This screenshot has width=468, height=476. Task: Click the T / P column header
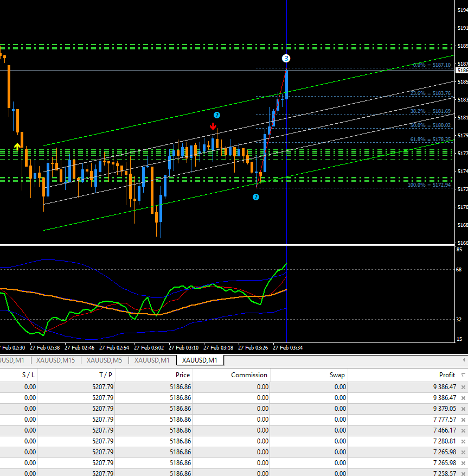point(105,375)
